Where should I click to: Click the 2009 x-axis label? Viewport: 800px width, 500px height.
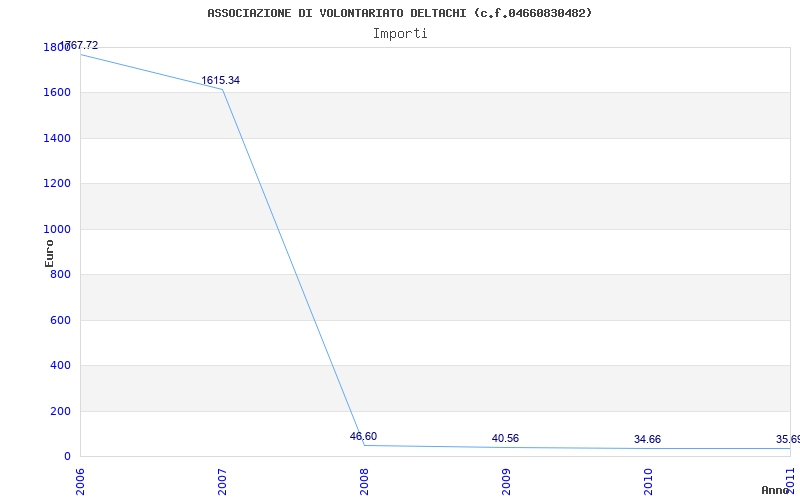[506, 481]
